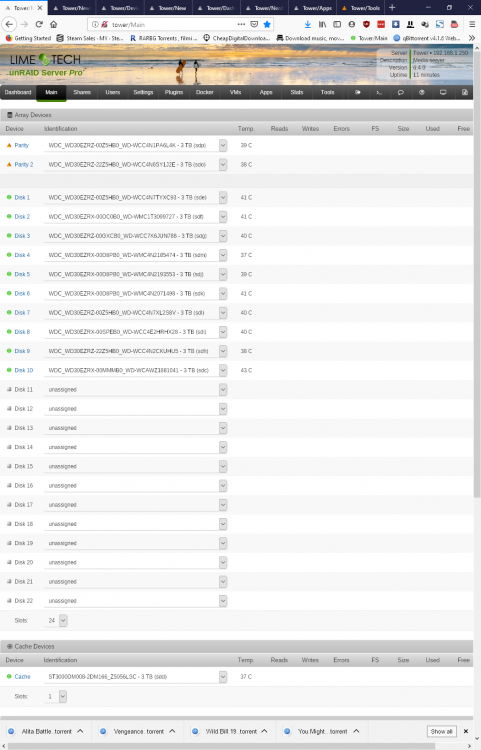The height and width of the screenshot is (750, 481).
Task: Open the Alita Battle torrent download
Action: coord(42,731)
